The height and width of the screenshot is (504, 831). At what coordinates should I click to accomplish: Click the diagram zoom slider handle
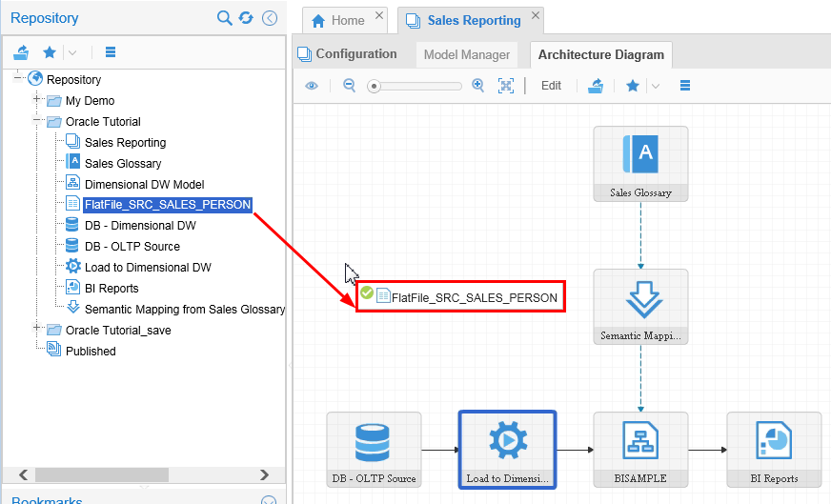pos(375,86)
